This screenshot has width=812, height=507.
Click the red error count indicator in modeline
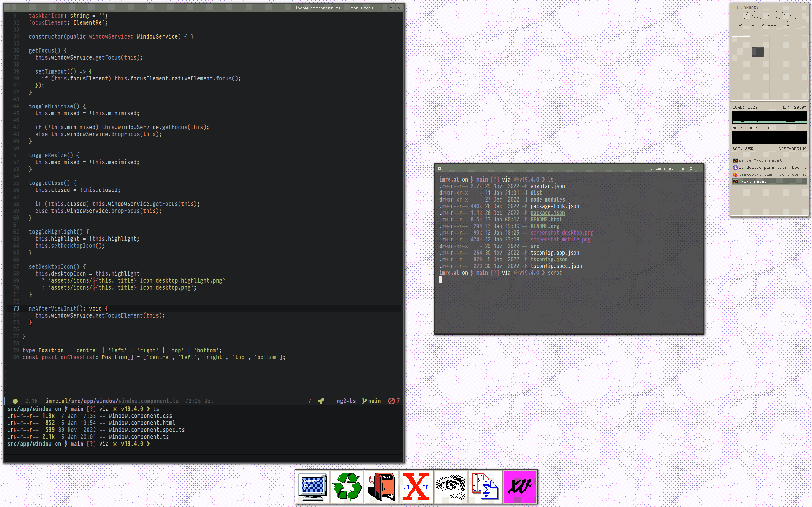(x=394, y=401)
